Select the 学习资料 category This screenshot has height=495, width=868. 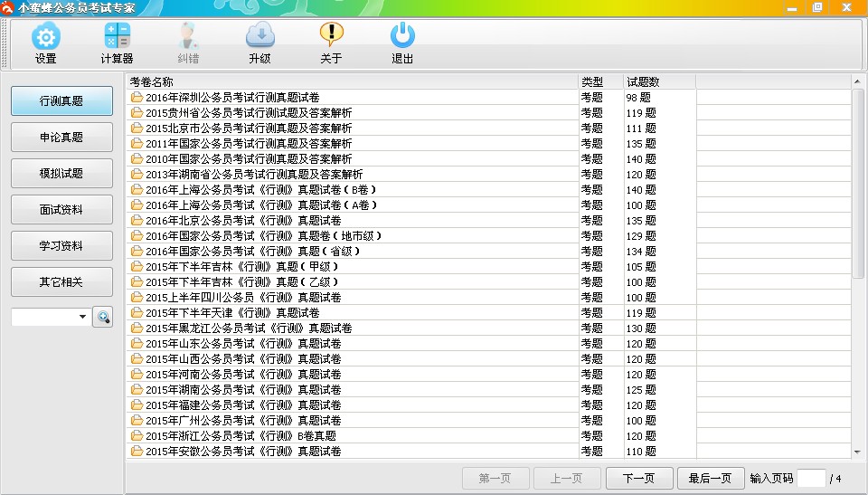(x=61, y=245)
